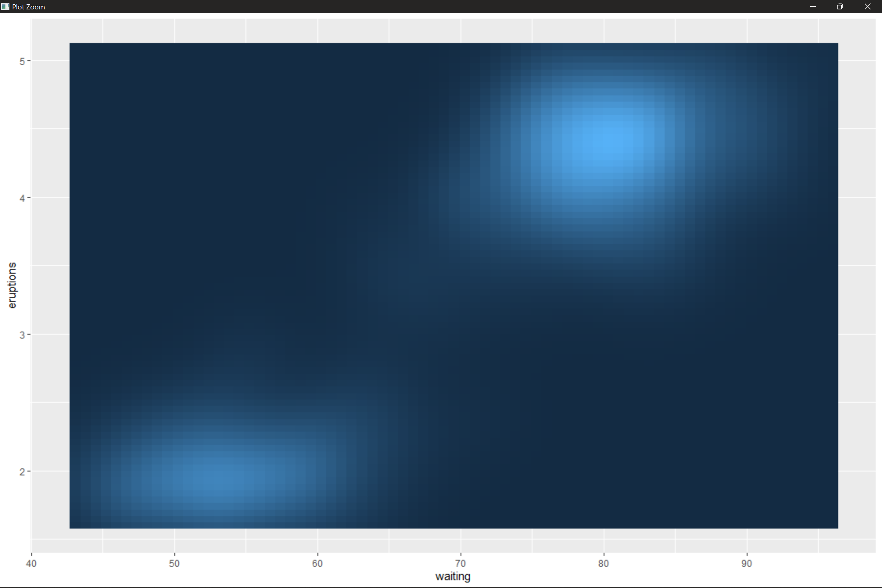The image size is (882, 588).
Task: Click the Plot Zoom title text
Action: 29,7
